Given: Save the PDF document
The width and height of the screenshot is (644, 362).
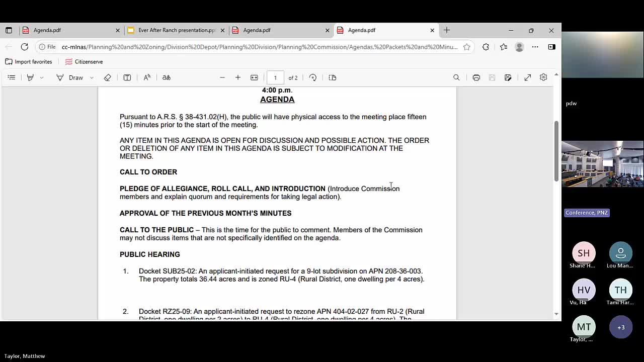Looking at the screenshot, I should pos(492,77).
